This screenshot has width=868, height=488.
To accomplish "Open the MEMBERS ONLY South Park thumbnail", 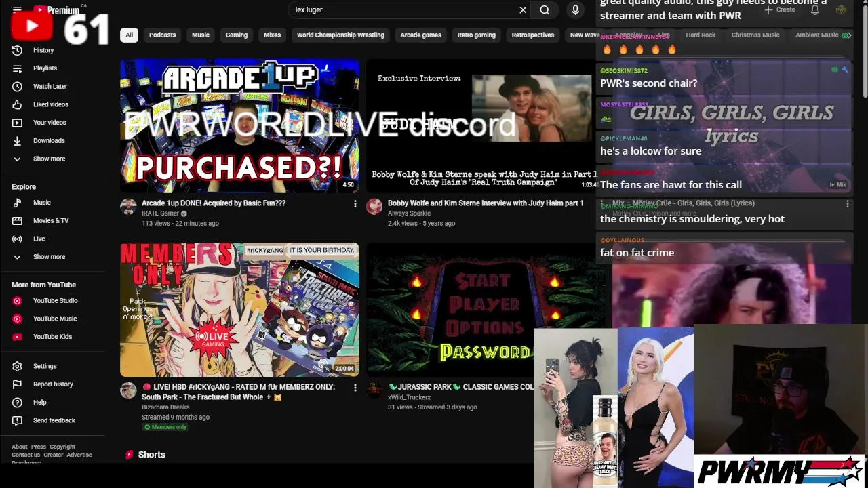I will [x=239, y=310].
